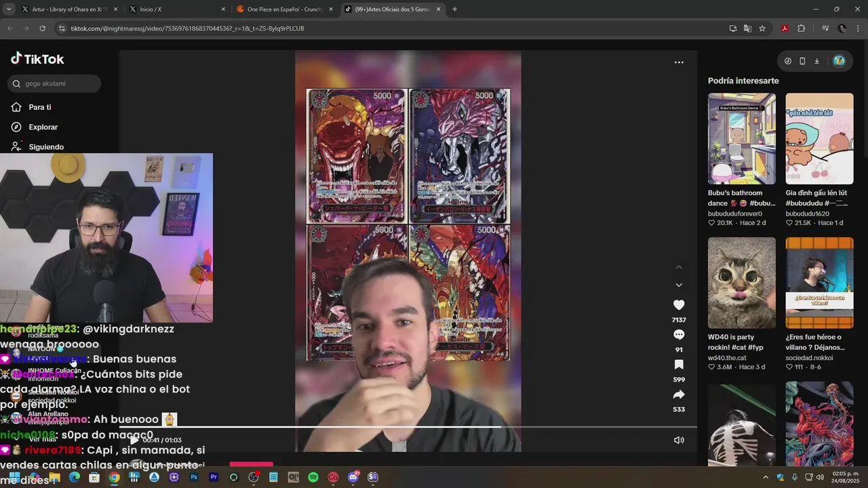Click the site info icon in address bar

pyautogui.click(x=62, y=28)
